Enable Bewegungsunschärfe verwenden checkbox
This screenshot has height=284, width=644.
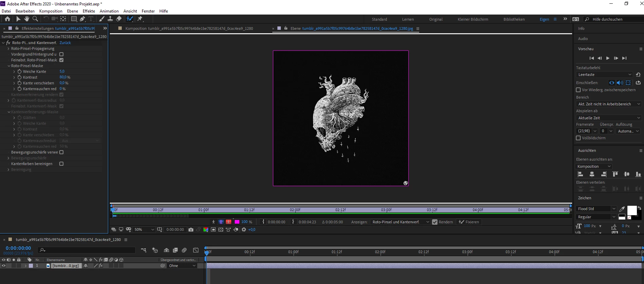click(61, 153)
